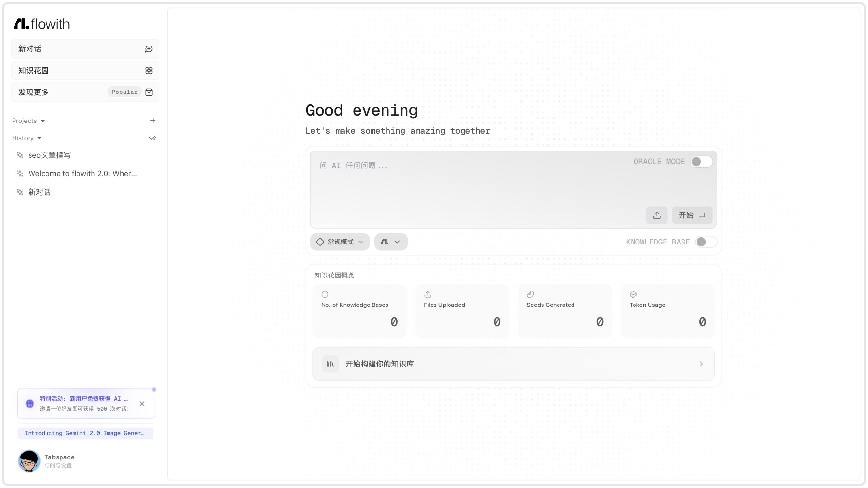Open 知识花园 from the sidebar
This screenshot has width=868, height=488.
coord(85,71)
